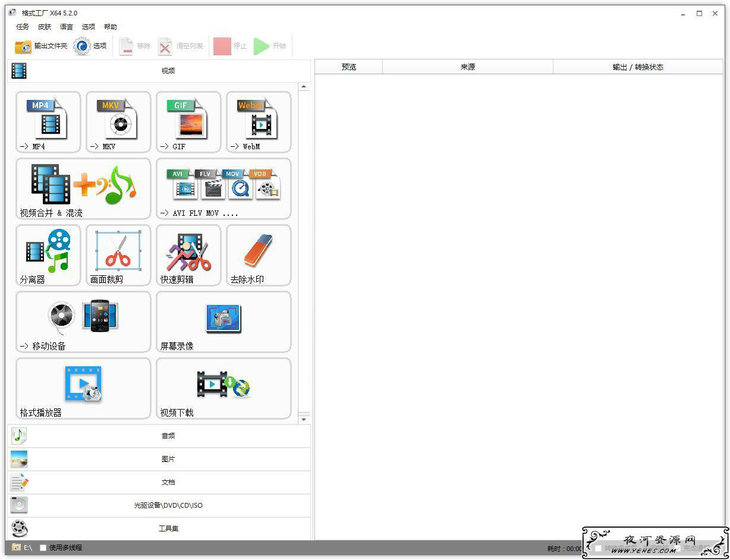Click the Format Factory title bar icon
The height and width of the screenshot is (560, 730).
(12, 13)
